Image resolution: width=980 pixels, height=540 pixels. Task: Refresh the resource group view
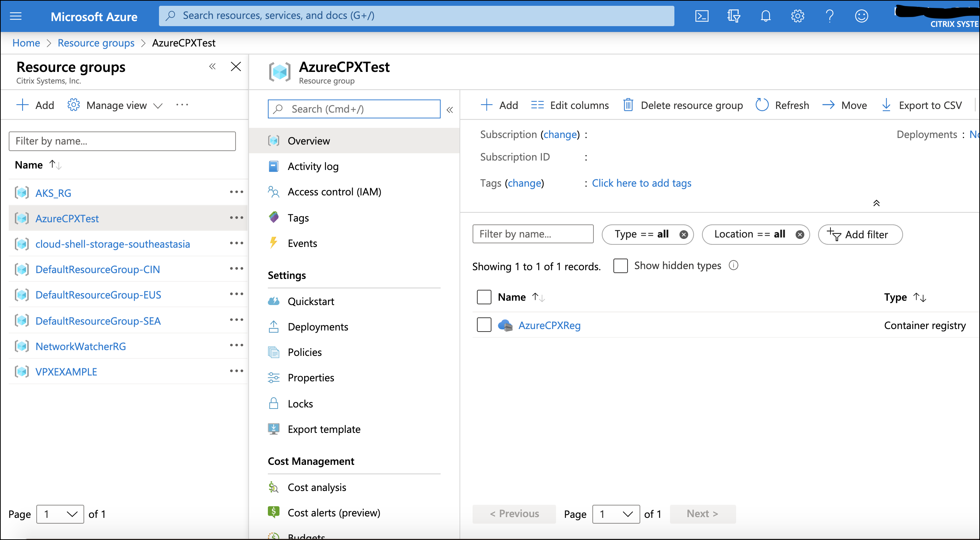pos(782,105)
